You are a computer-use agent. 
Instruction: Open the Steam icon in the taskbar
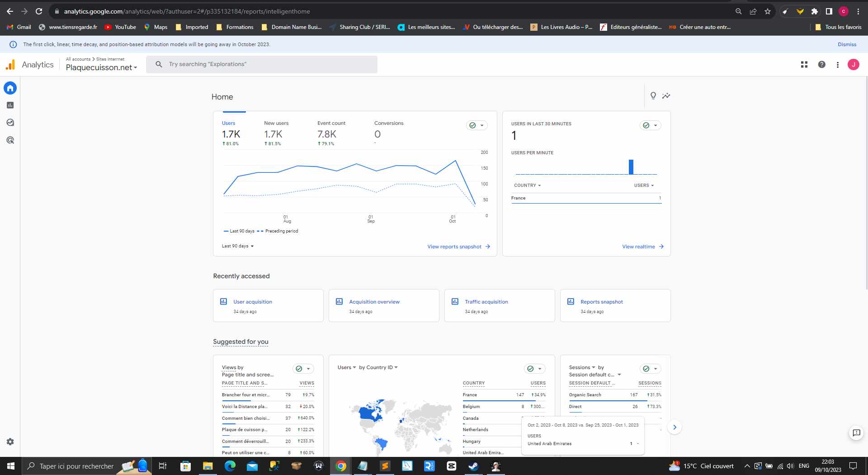pyautogui.click(x=473, y=466)
